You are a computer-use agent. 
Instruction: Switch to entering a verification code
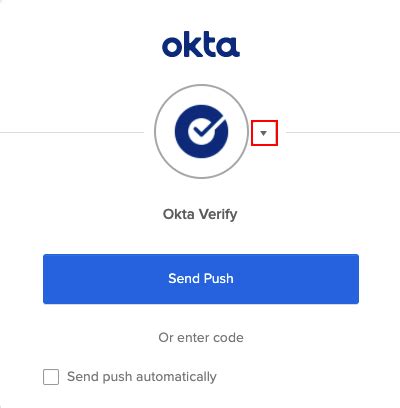click(201, 338)
